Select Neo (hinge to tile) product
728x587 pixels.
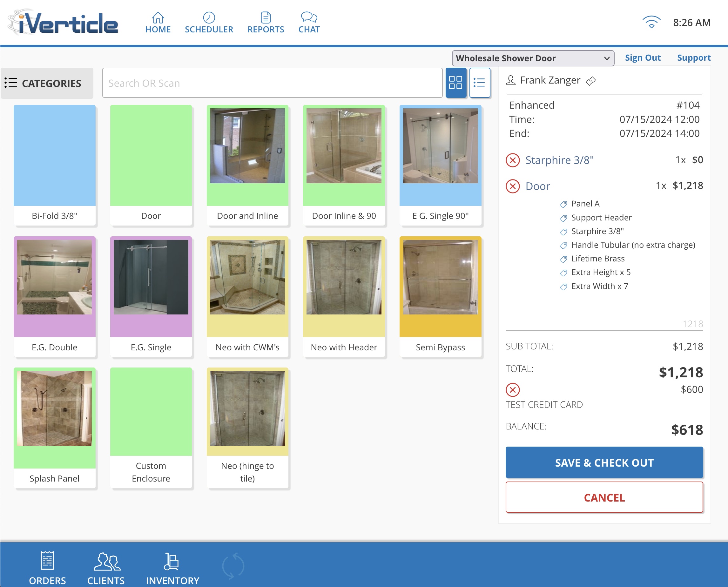pos(247,428)
